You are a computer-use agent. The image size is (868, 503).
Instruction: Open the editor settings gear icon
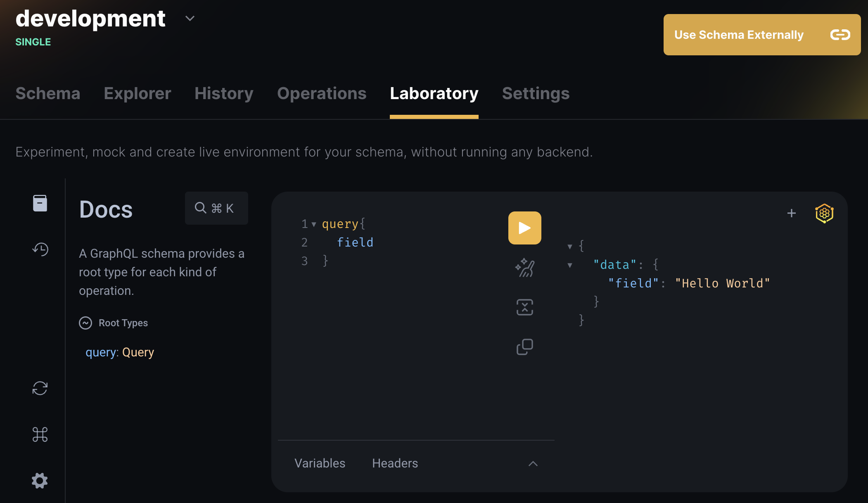40,481
